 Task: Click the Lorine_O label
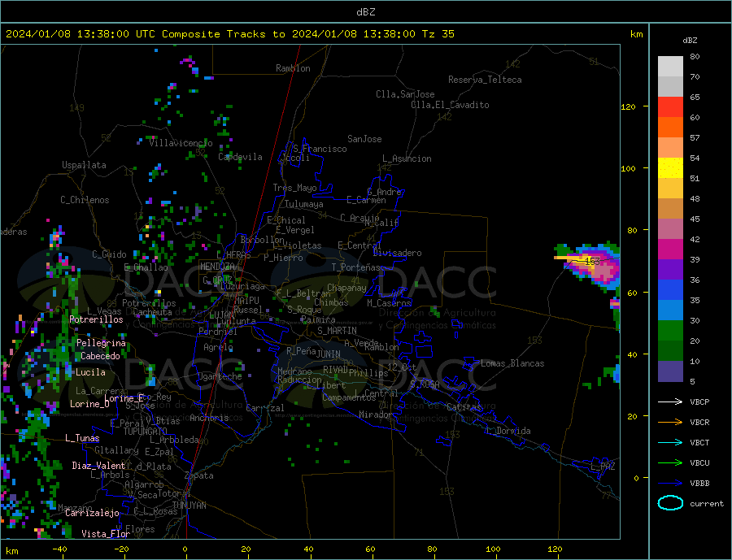(x=89, y=404)
